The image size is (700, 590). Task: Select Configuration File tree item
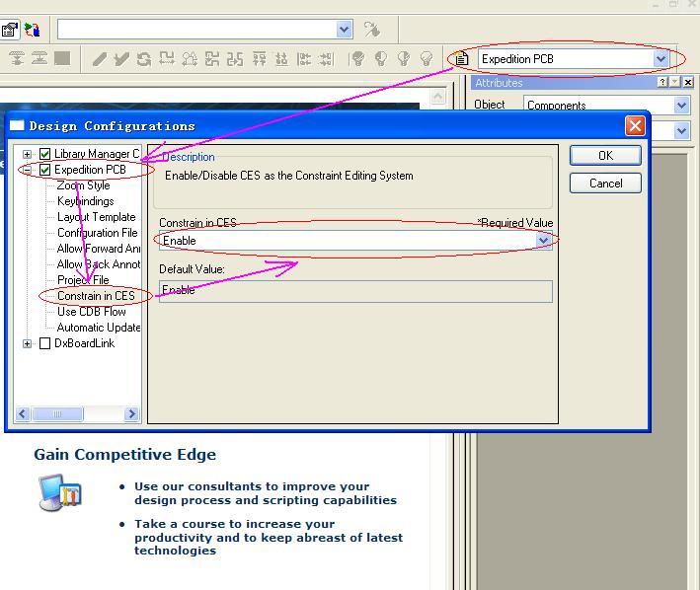pyautogui.click(x=98, y=233)
